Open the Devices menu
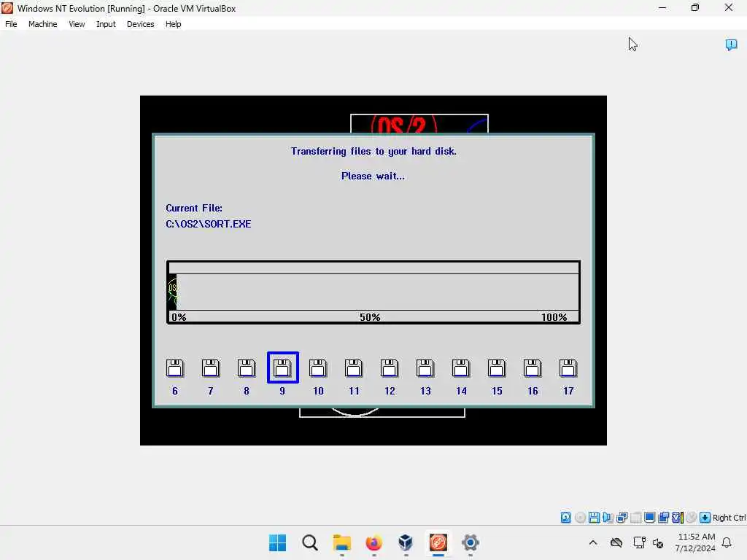747x560 pixels. [141, 24]
